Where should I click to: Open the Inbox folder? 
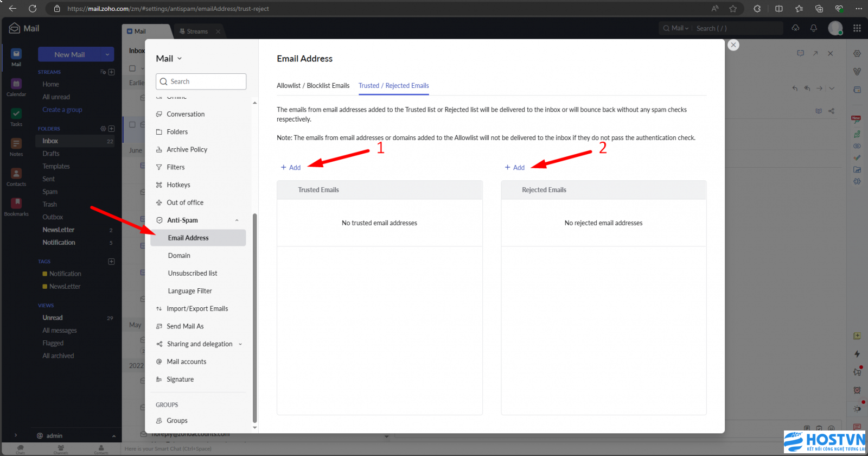pos(75,141)
